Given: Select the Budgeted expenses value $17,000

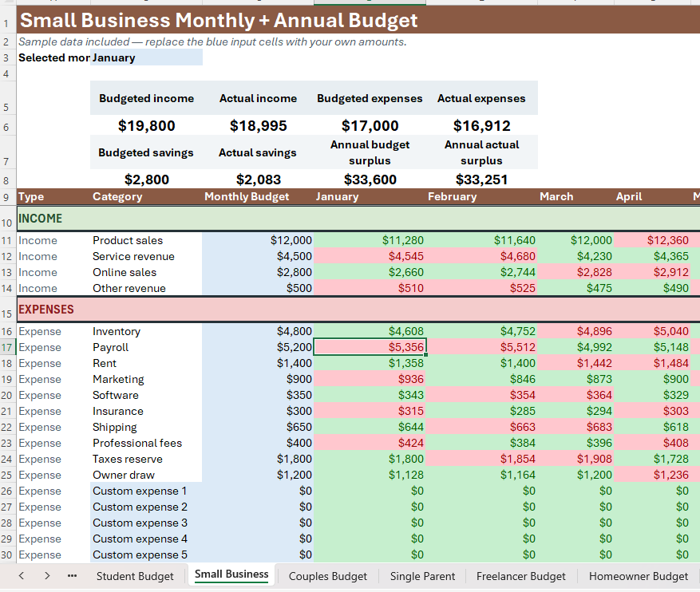Looking at the screenshot, I should coord(370,126).
